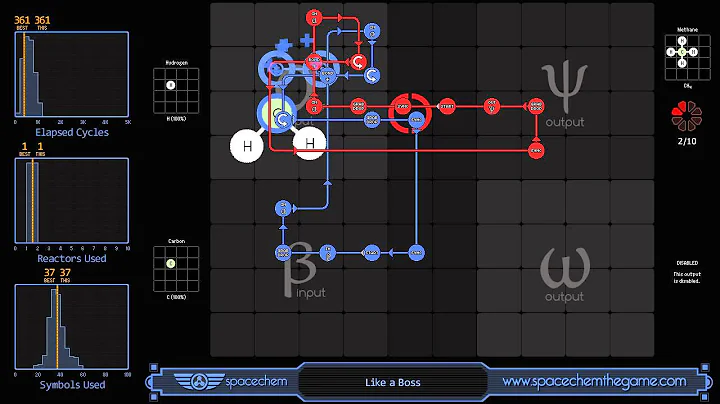Click the red SYNC symbol inside the red ring
The width and height of the screenshot is (720, 404).
403,107
